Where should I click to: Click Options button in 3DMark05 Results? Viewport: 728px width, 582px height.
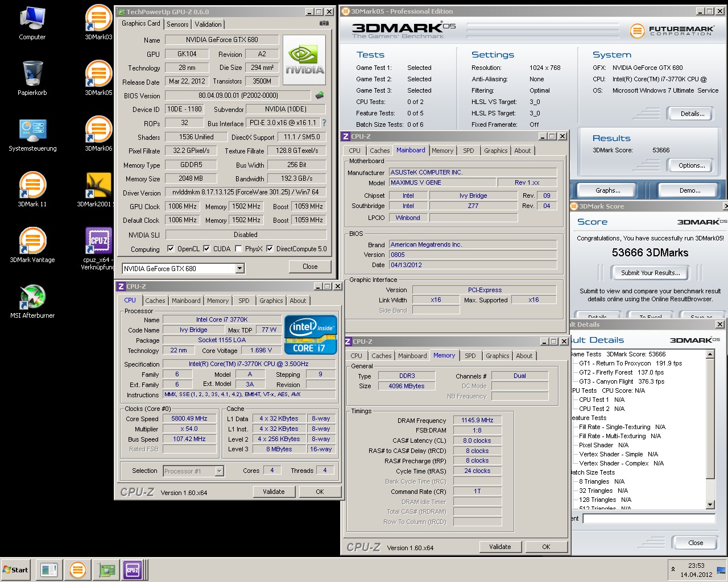(x=692, y=165)
